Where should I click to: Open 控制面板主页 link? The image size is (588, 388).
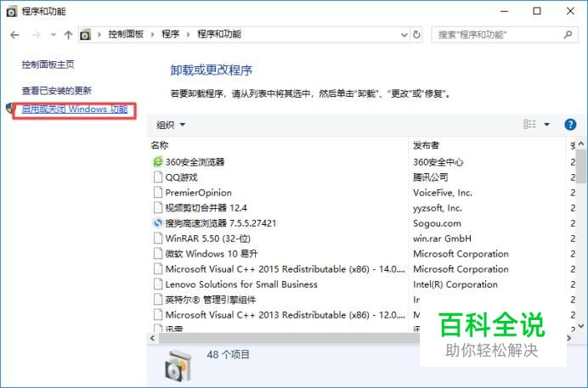[x=48, y=65]
